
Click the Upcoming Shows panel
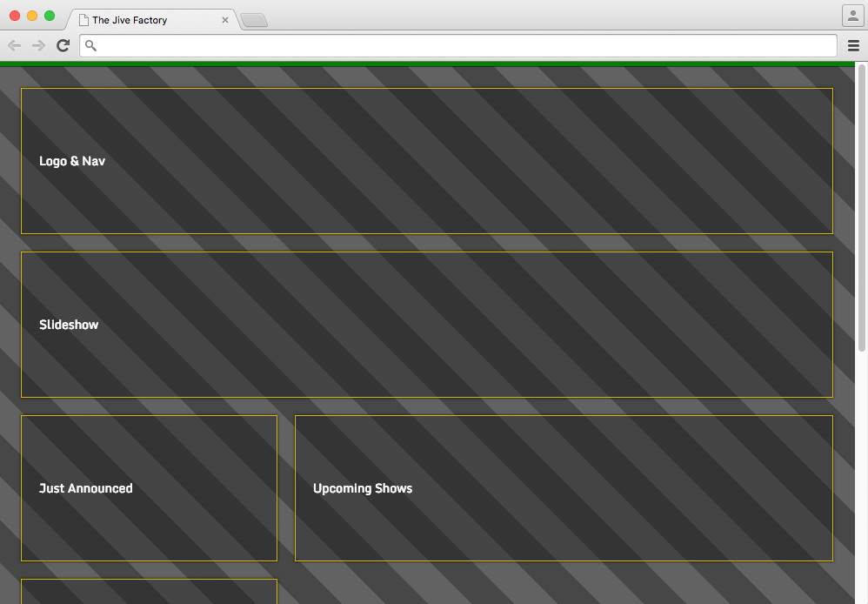(564, 487)
